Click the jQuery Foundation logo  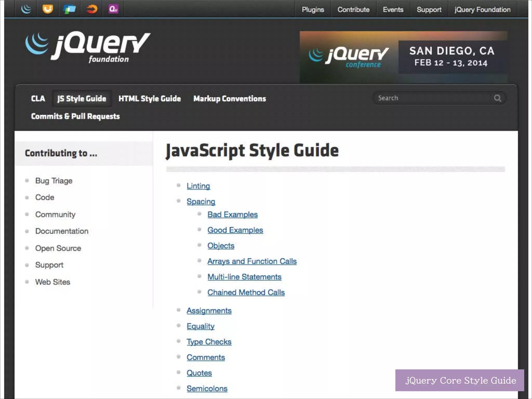tap(88, 48)
